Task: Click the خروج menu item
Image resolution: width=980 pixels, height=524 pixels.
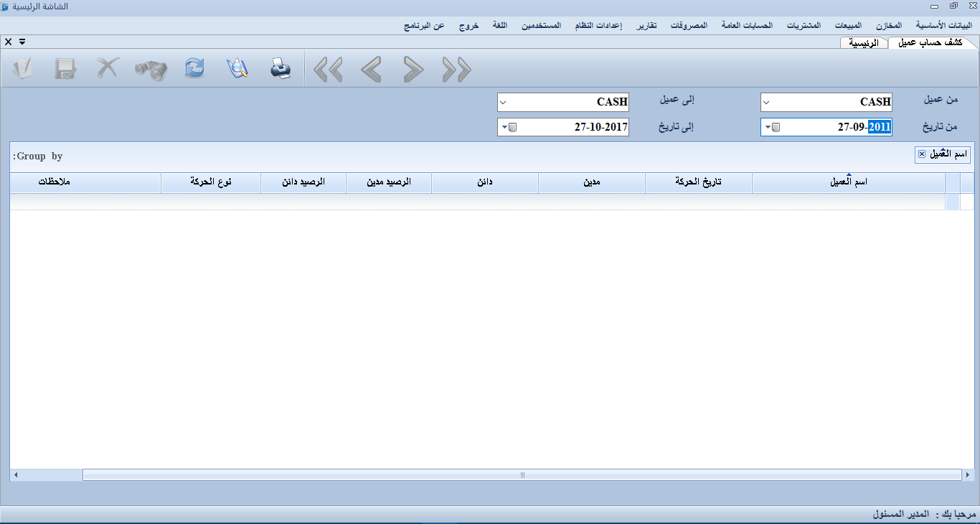Action: tap(468, 25)
